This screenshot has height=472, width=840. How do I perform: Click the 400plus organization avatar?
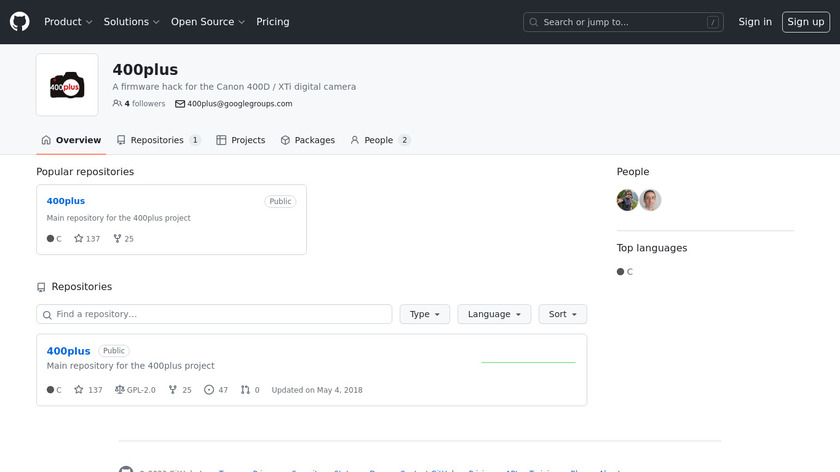pyautogui.click(x=67, y=85)
